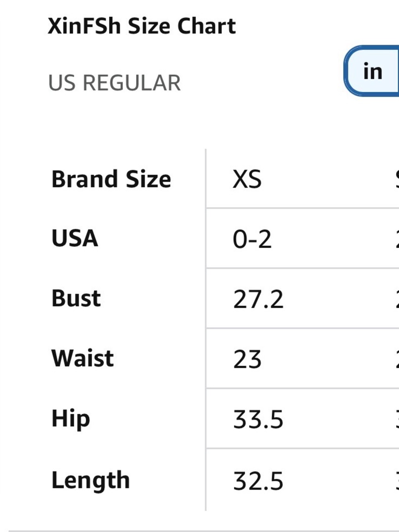
Task: Click the Length row label
Action: pos(91,480)
